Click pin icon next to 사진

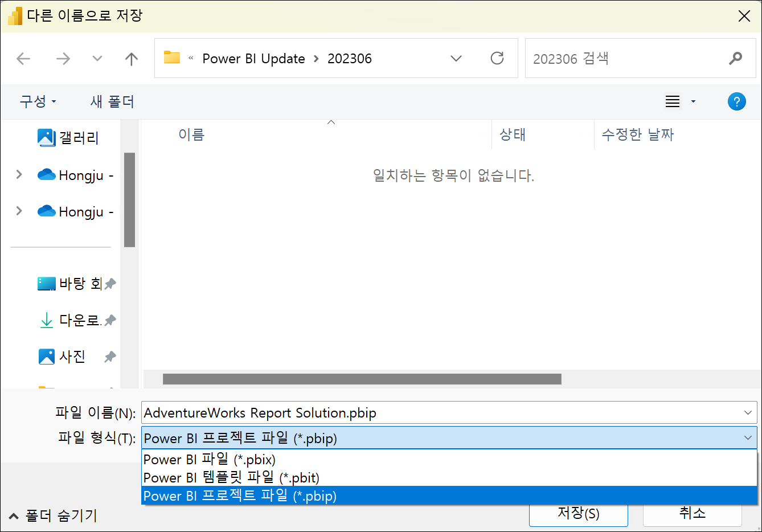(x=110, y=357)
